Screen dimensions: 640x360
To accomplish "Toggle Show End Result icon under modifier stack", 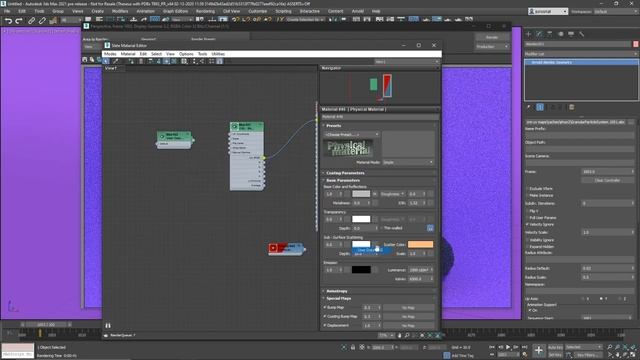I will [x=540, y=107].
